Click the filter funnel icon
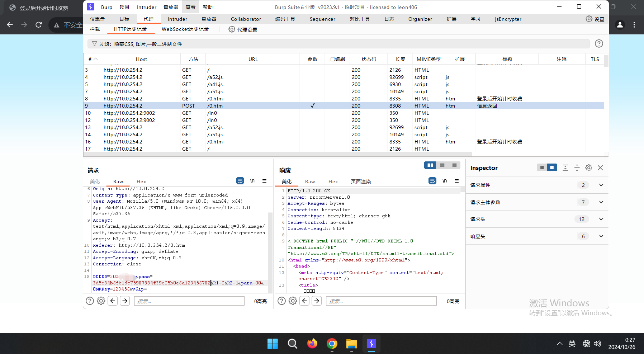 pos(94,44)
